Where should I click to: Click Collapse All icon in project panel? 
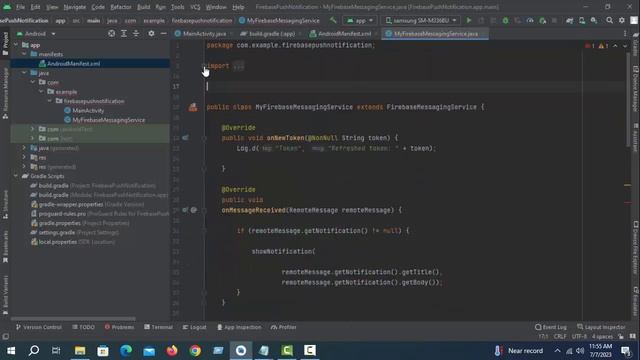[136, 33]
